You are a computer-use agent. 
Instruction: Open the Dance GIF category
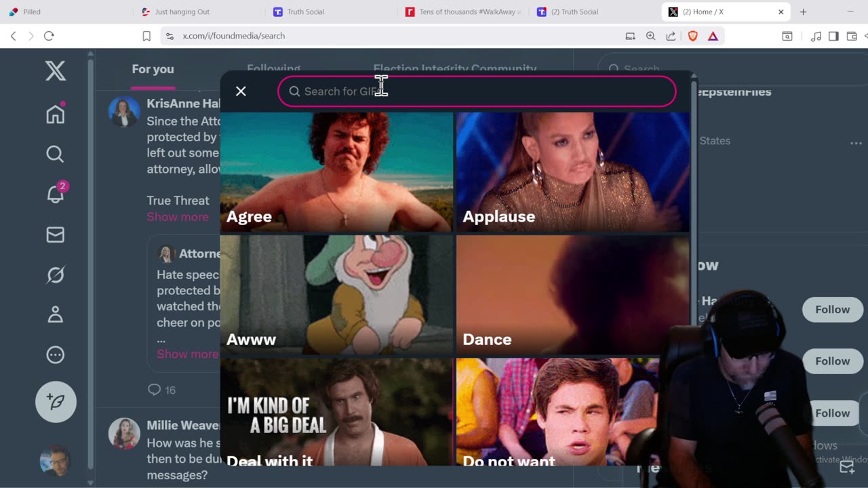(x=572, y=295)
